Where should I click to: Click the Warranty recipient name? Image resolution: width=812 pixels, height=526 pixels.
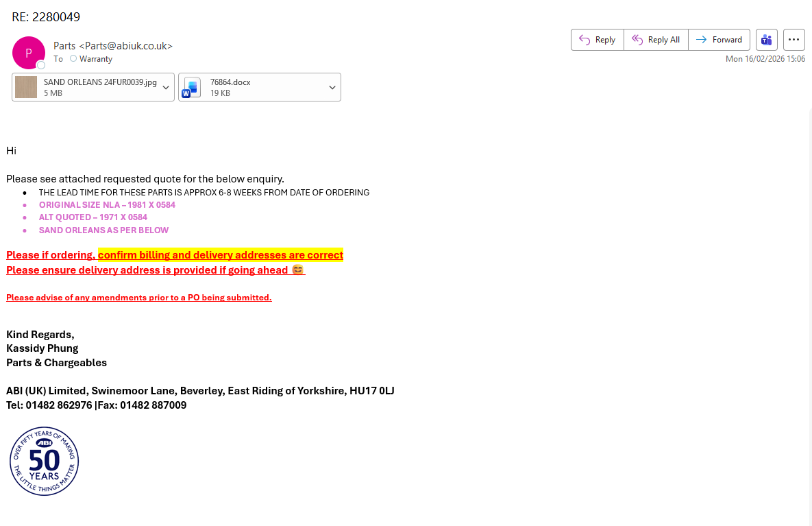96,59
